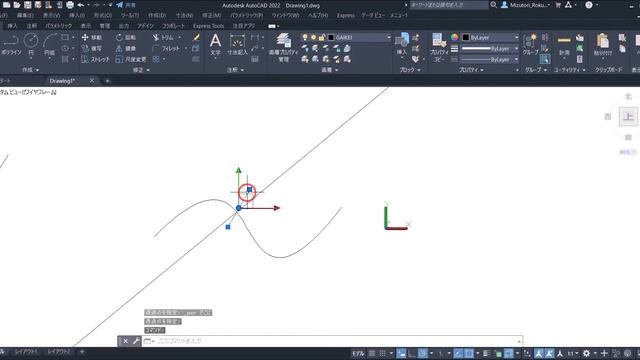
Task: Click the object color wheel in Properties panel
Action: point(454,38)
